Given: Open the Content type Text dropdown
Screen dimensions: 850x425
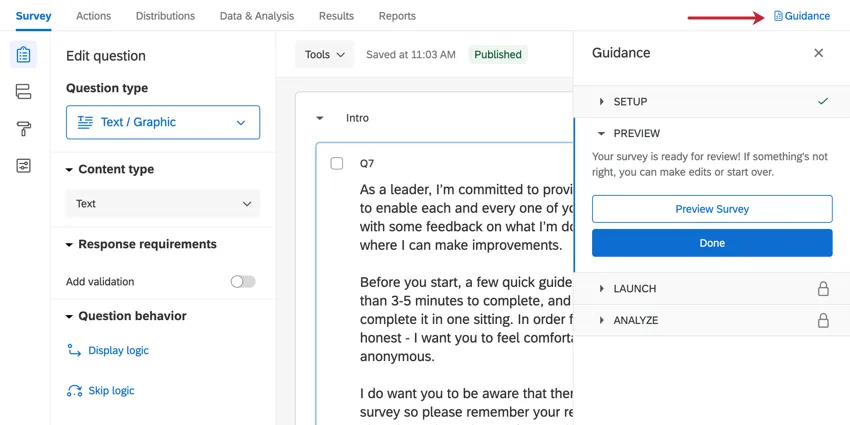Looking at the screenshot, I should (x=163, y=204).
